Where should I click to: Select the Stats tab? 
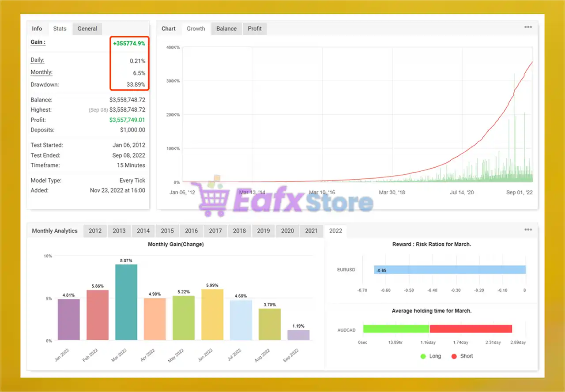coord(60,29)
